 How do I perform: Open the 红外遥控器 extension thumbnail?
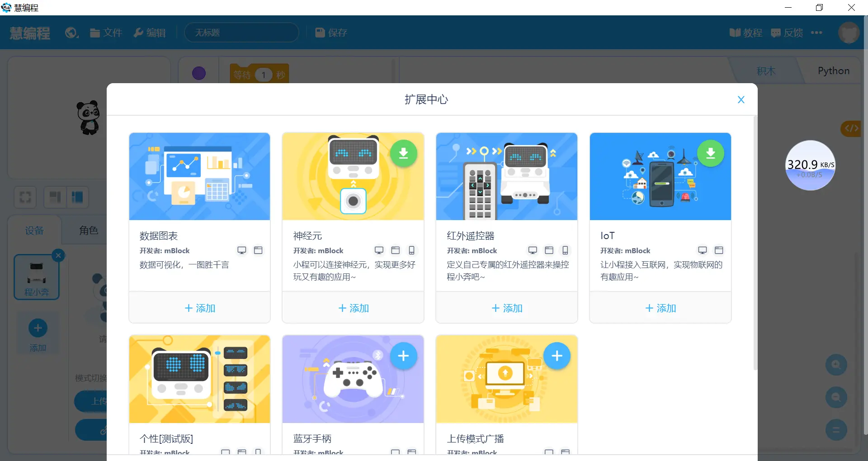[x=507, y=176]
